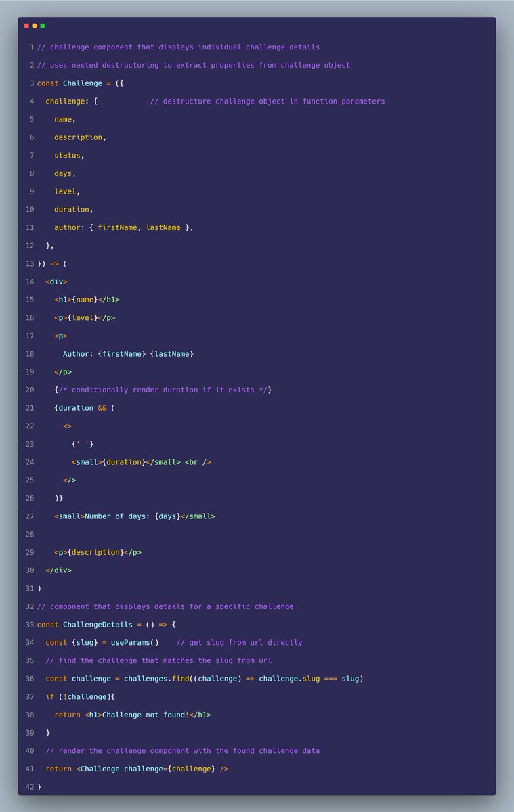
Task: Click 'lastName' on line 11
Action: (x=163, y=227)
